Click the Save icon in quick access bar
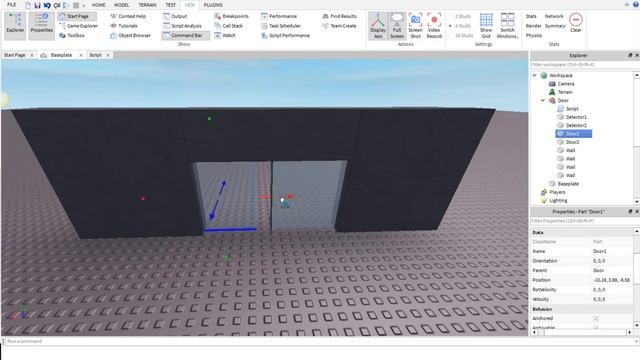 click(37, 5)
